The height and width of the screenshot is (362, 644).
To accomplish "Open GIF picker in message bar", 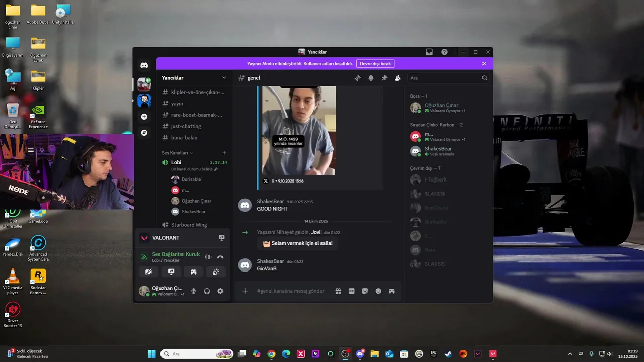I will (352, 291).
